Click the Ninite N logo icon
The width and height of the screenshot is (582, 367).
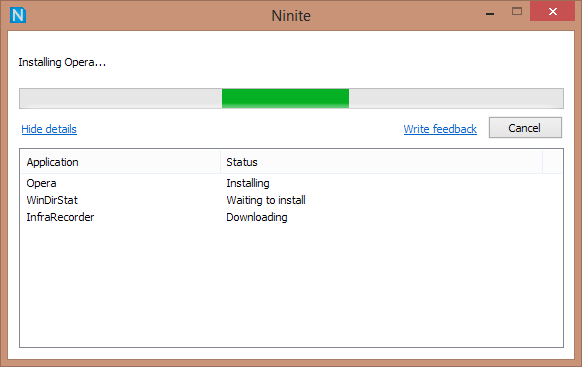[18, 15]
